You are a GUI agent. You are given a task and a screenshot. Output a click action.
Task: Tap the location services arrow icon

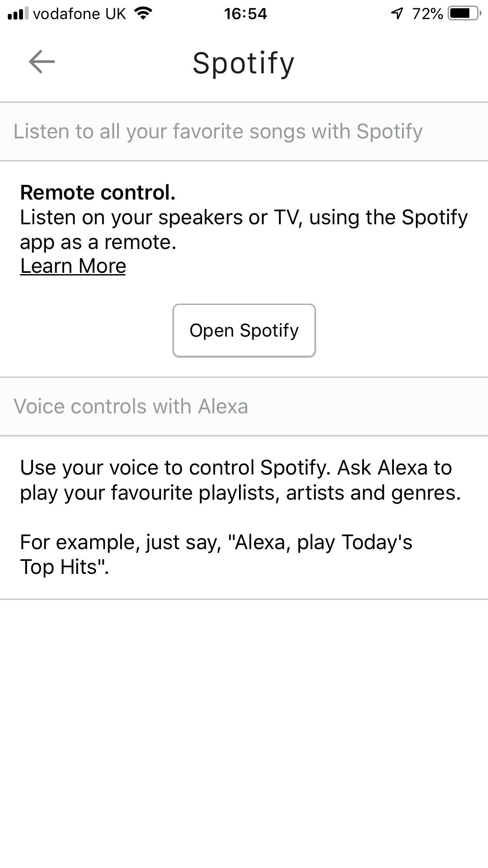click(x=397, y=14)
